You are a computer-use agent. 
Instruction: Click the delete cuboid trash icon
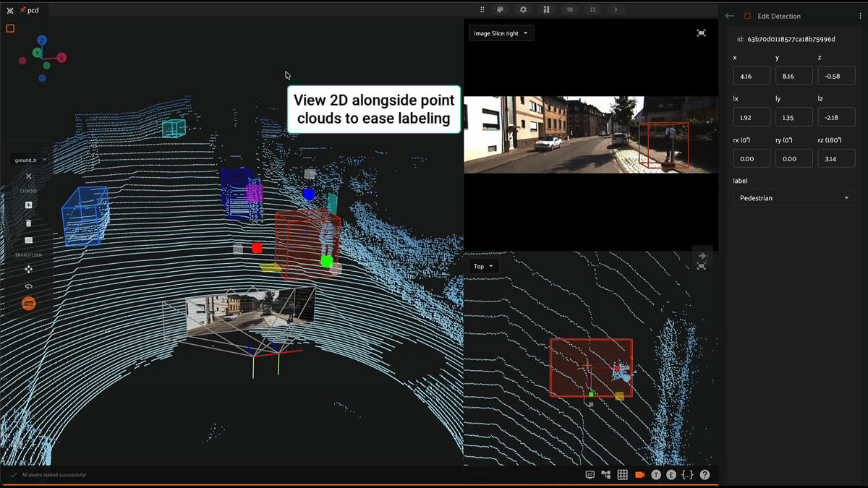click(29, 223)
